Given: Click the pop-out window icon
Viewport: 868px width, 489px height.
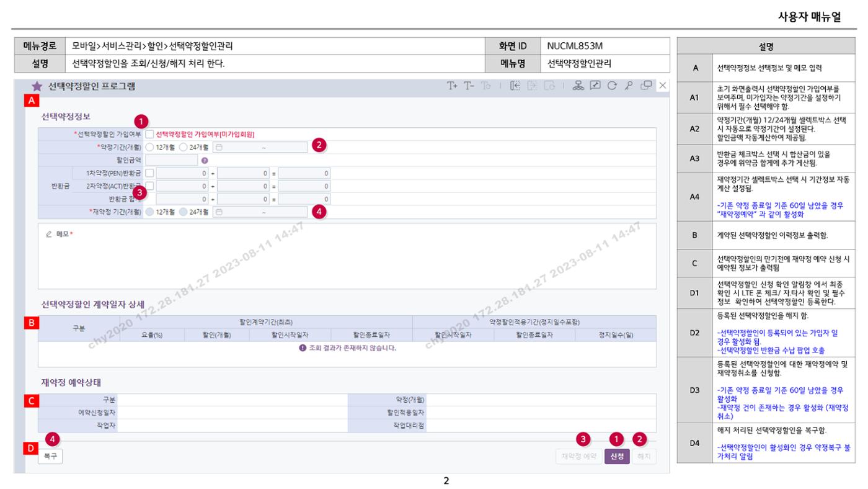Looking at the screenshot, I should [x=647, y=86].
